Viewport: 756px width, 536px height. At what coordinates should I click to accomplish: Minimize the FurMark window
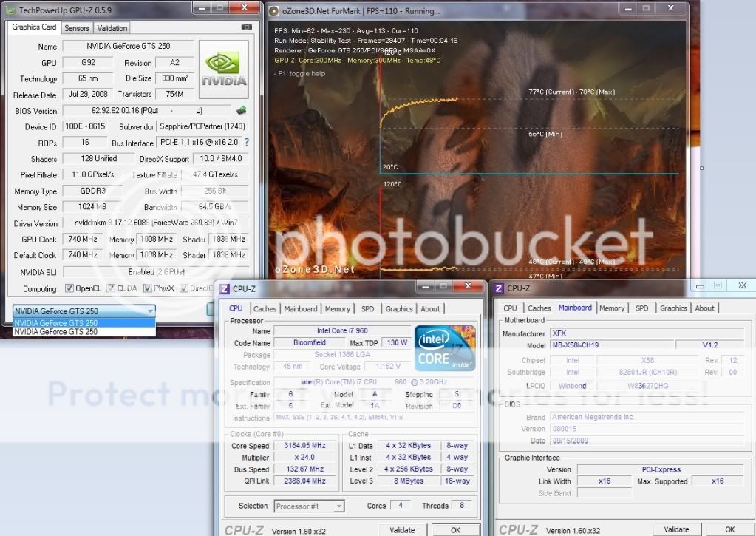coord(628,9)
